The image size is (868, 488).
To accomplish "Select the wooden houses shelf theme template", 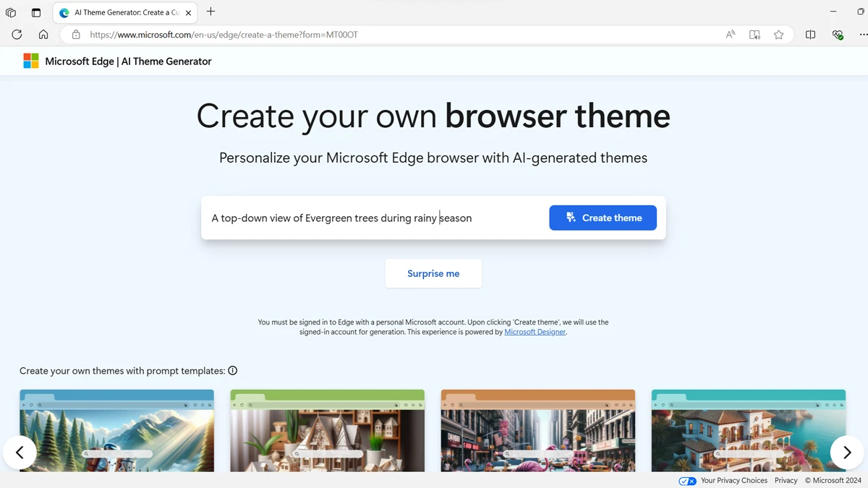I will click(x=327, y=431).
